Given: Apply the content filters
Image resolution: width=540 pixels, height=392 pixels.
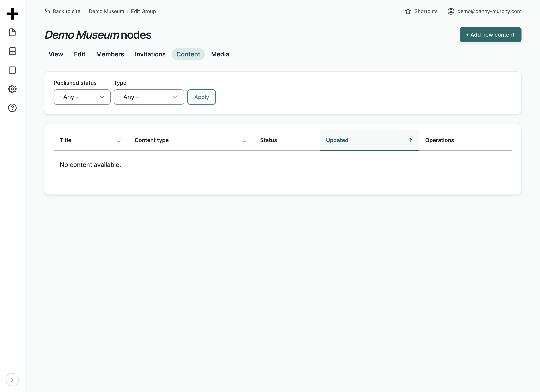Looking at the screenshot, I should point(202,97).
